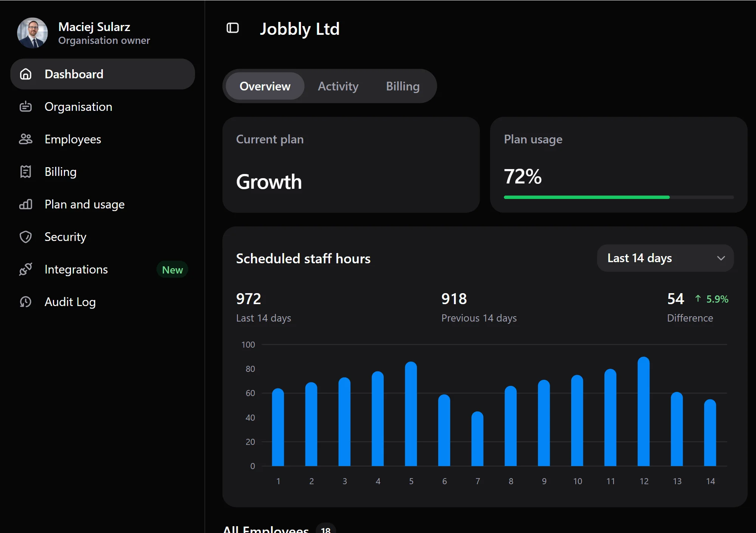756x533 pixels.
Task: Click the chevron in Last 14 days selector
Action: [721, 258]
